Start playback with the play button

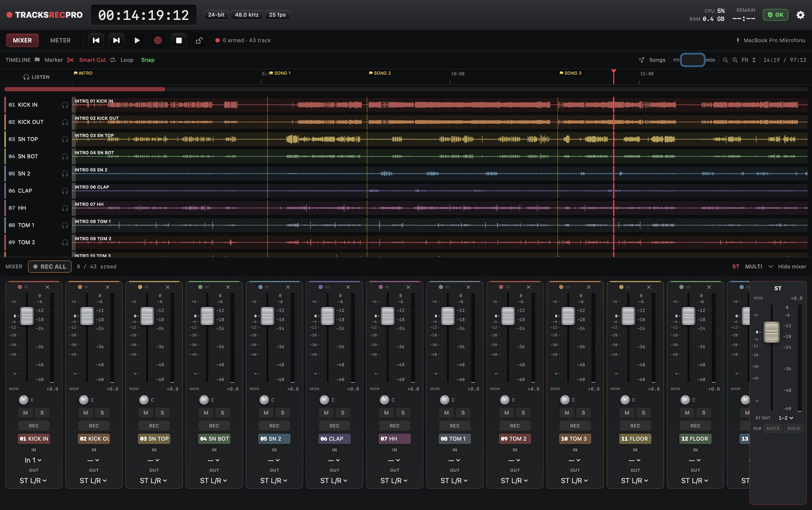(x=137, y=40)
